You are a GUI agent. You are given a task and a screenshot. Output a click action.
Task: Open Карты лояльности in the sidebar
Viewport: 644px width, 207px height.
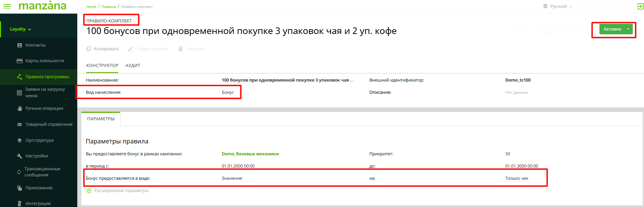(x=45, y=61)
